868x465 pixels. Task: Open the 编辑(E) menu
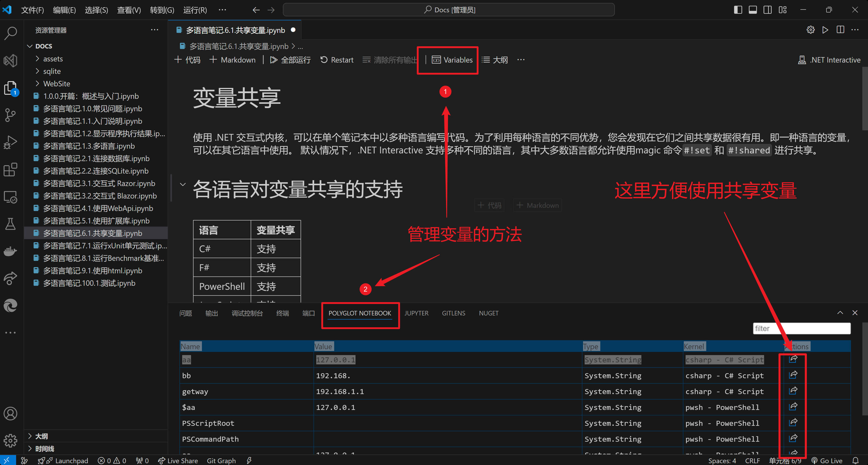click(64, 10)
